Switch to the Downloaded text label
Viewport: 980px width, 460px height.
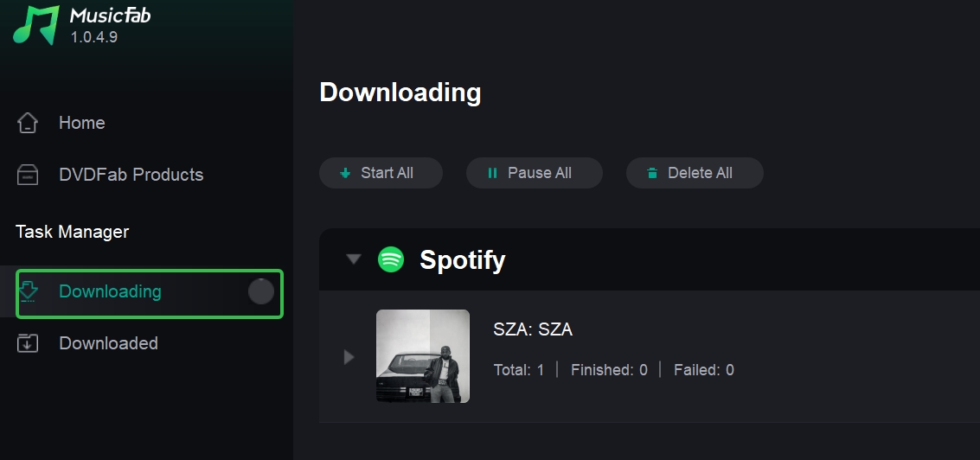pos(108,343)
